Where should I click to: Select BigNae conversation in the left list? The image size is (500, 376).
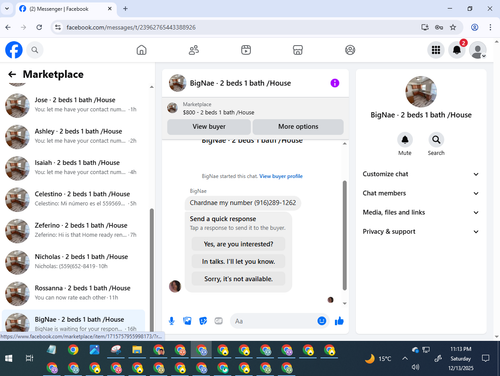click(x=73, y=321)
